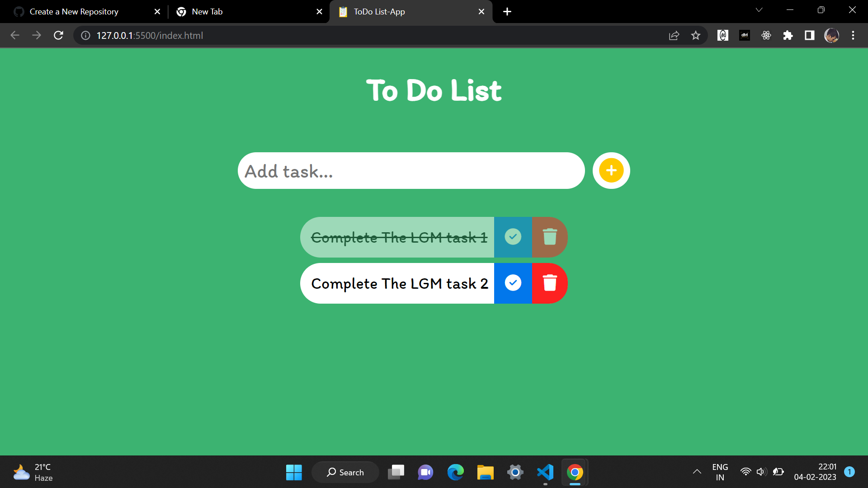
Task: Click the Chrome profile avatar
Action: 831,35
